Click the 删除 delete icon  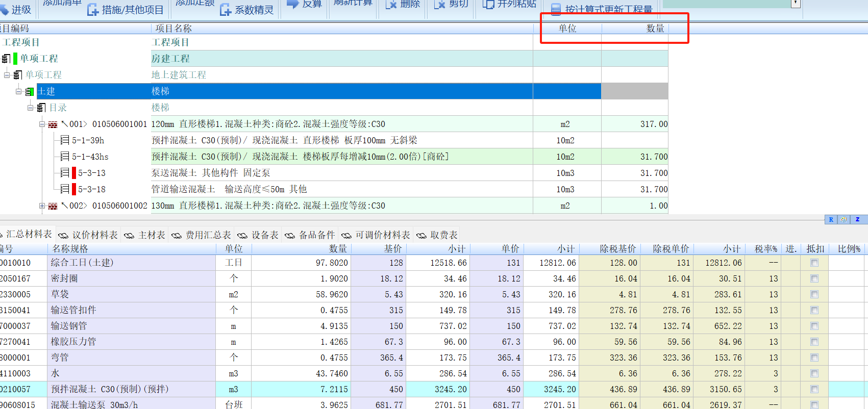pyautogui.click(x=391, y=4)
